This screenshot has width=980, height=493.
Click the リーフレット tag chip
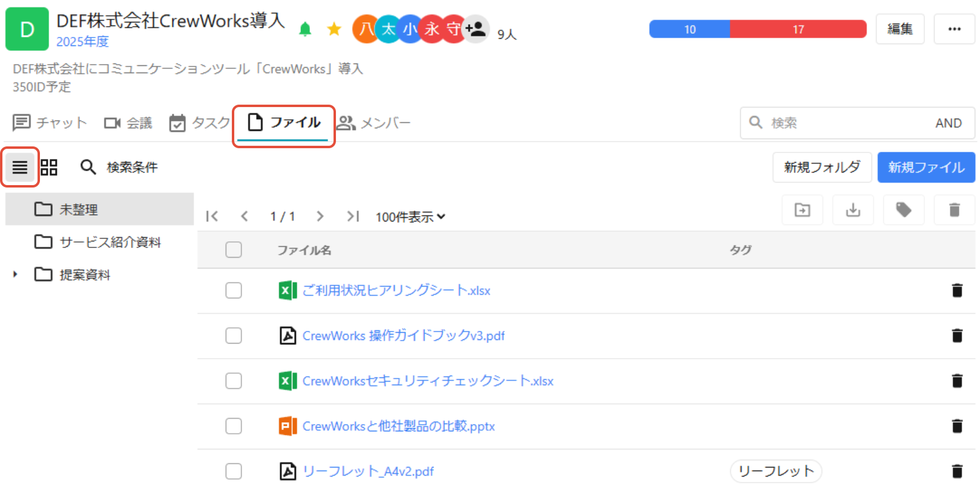[x=776, y=471]
